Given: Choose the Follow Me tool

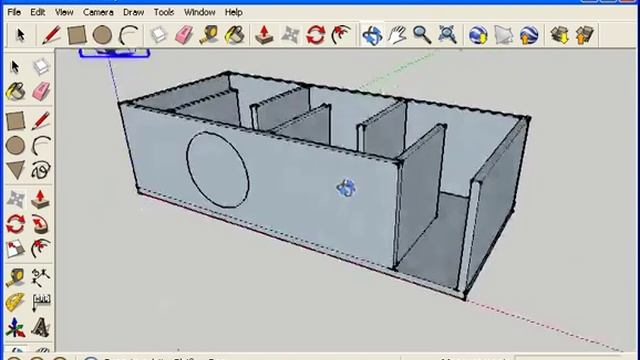Looking at the screenshot, I should 40,224.
